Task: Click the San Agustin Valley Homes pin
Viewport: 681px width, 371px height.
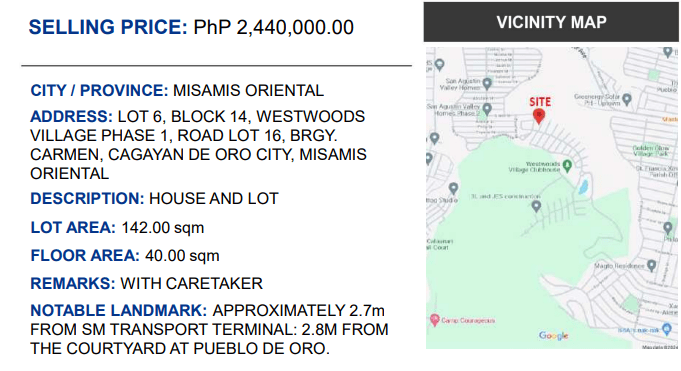Action: [487, 83]
